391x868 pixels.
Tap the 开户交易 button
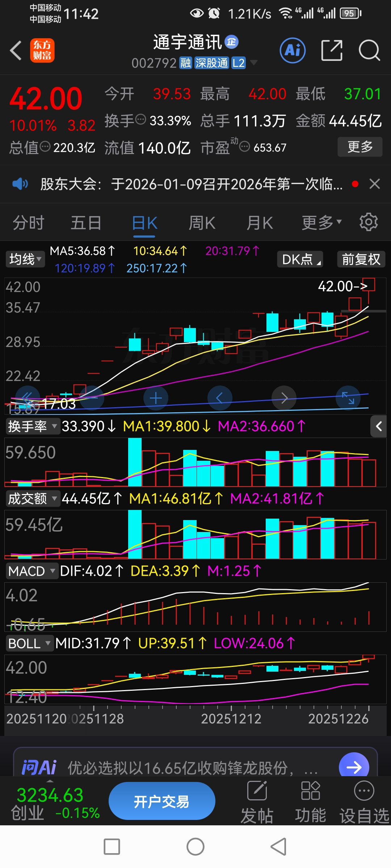point(162,801)
